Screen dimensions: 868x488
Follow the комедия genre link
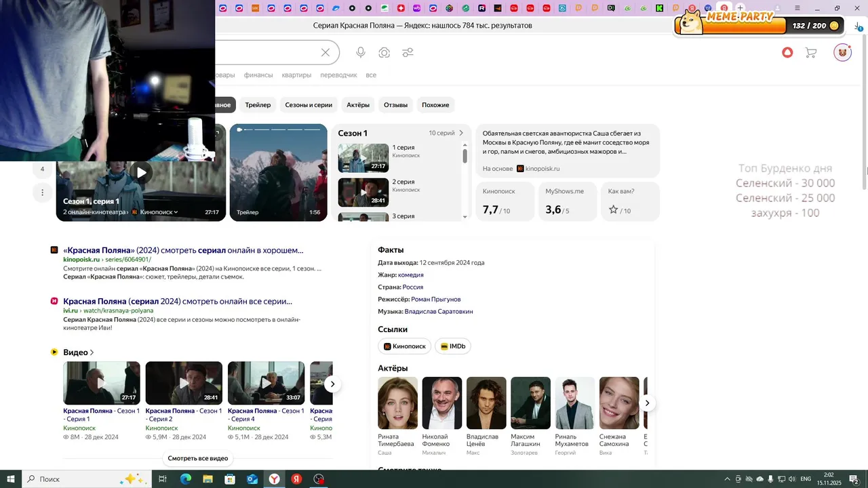tap(411, 274)
